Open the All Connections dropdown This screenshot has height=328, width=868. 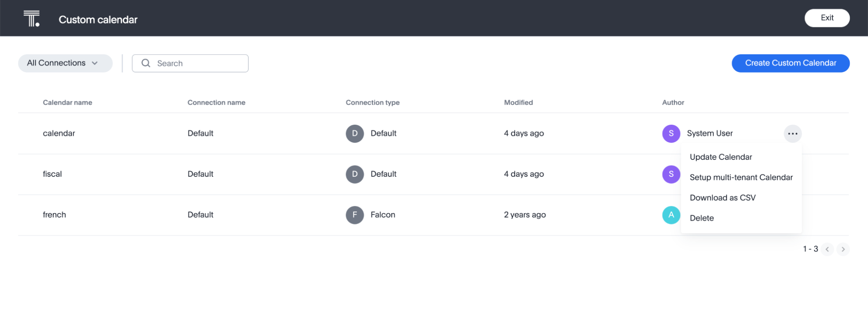[65, 63]
